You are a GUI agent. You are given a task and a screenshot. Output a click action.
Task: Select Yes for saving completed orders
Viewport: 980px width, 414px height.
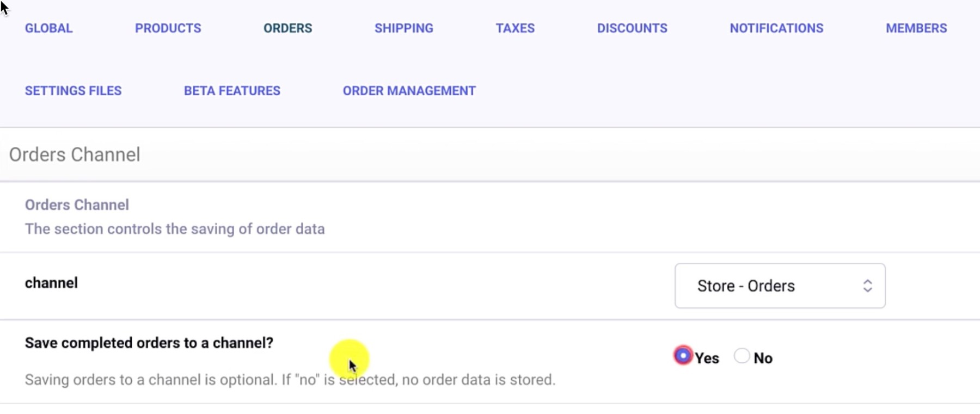pos(682,355)
